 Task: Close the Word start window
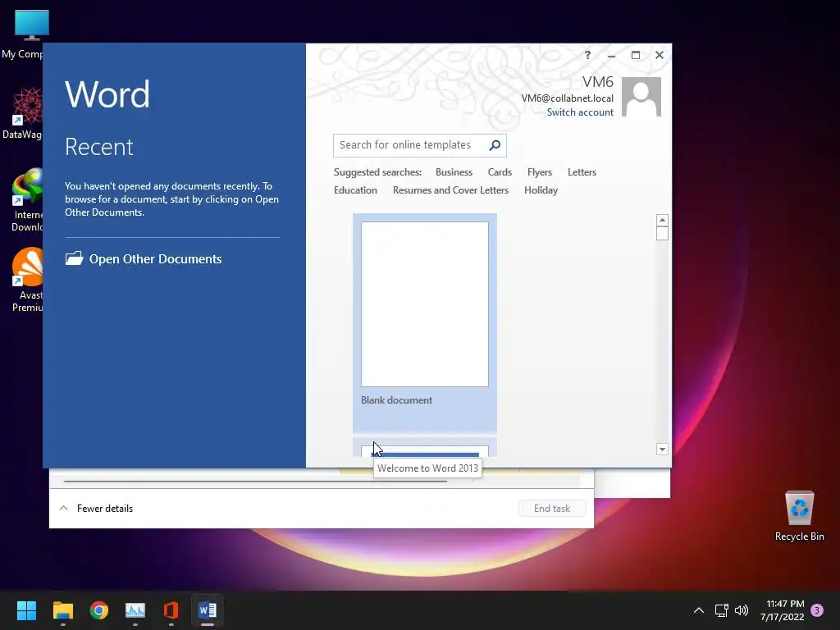(x=660, y=55)
